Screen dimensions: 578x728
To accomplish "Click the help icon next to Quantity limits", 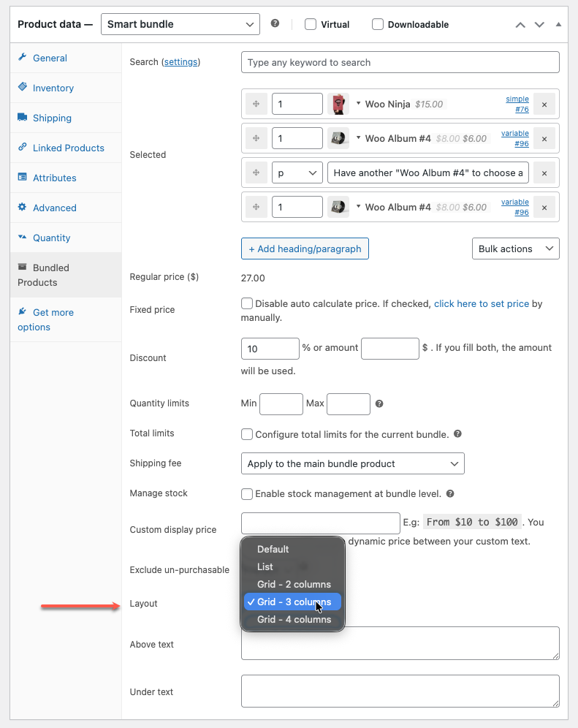I will click(379, 403).
